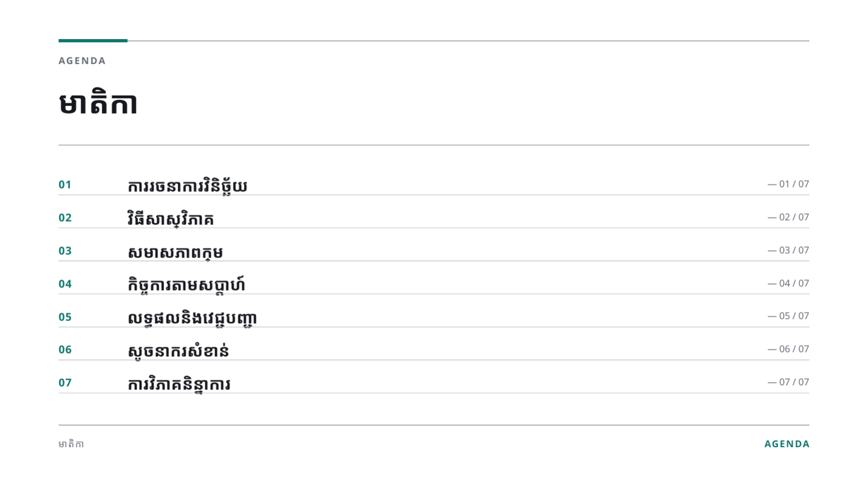Select agenda number 02
The width and height of the screenshot is (868, 489).
coord(65,218)
